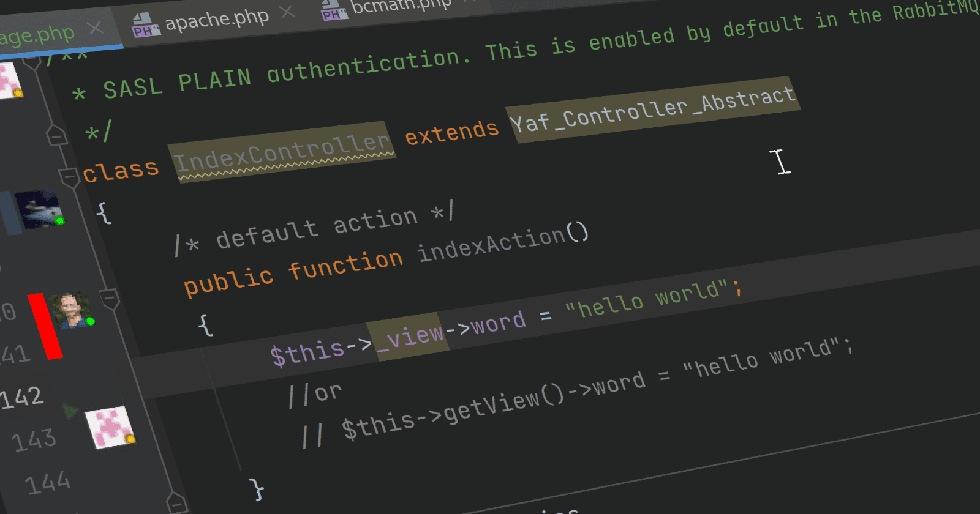Click the pink avatar at top of gutter
Image resolution: width=980 pixels, height=514 pixels.
pos(9,80)
